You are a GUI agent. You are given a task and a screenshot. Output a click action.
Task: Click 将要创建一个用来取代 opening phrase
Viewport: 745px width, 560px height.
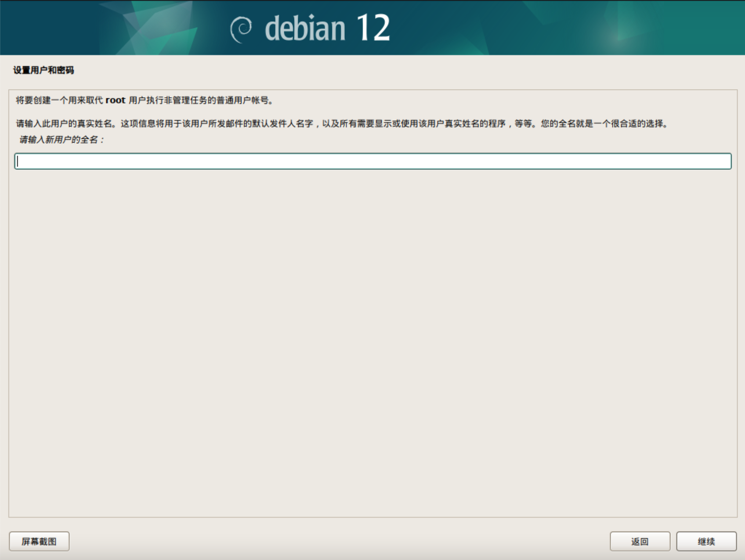tap(59, 100)
